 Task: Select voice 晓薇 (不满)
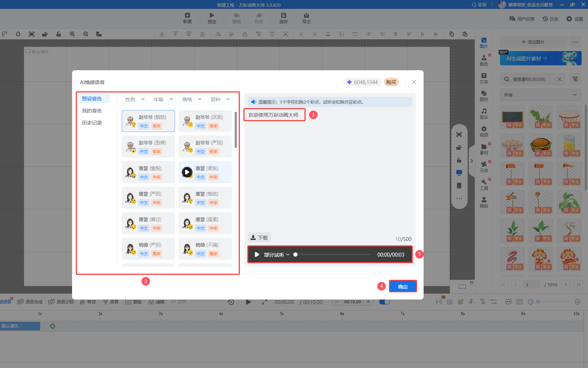click(205, 249)
